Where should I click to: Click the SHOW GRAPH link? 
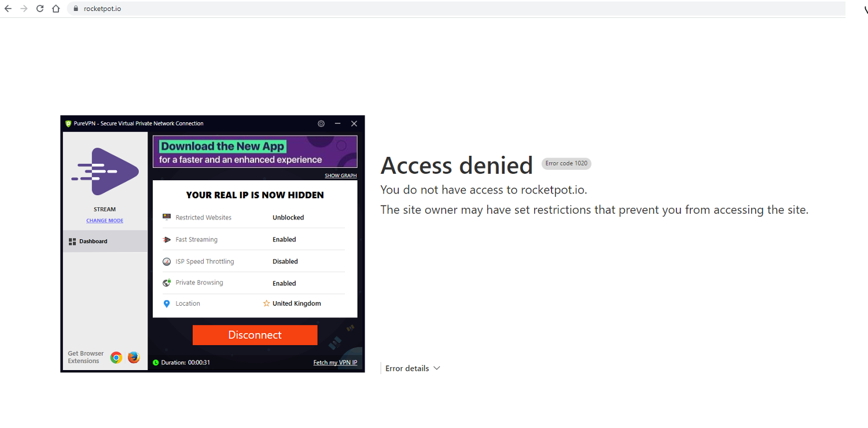(x=341, y=175)
